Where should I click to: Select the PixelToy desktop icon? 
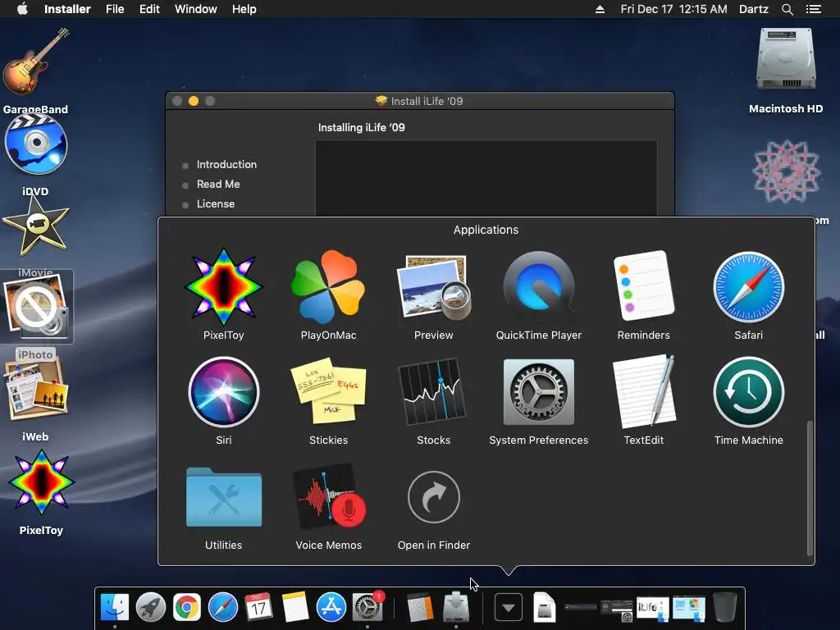tap(41, 482)
